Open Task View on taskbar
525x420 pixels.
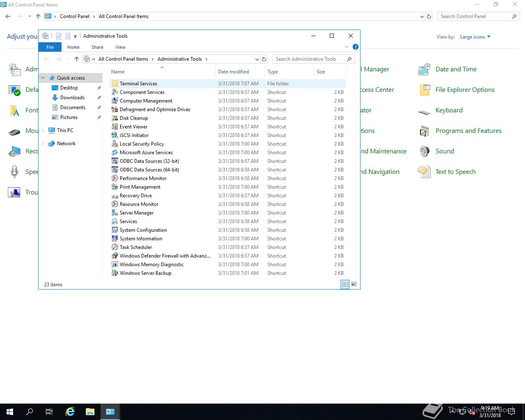tap(49, 412)
